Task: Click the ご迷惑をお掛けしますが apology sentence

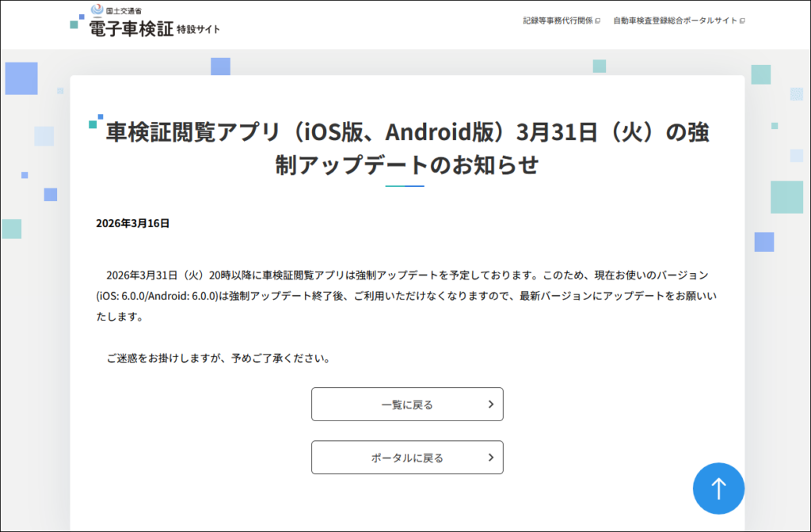Action: click(218, 358)
